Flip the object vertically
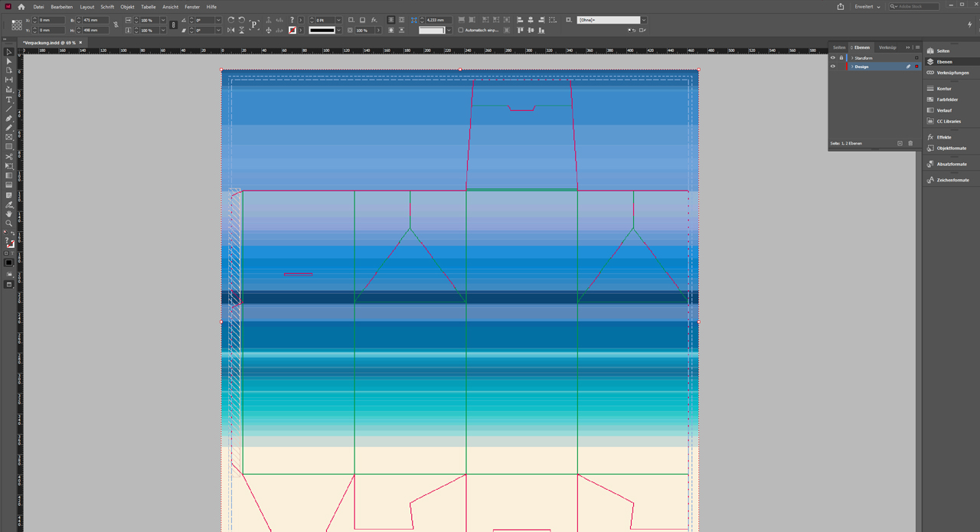 point(242,31)
